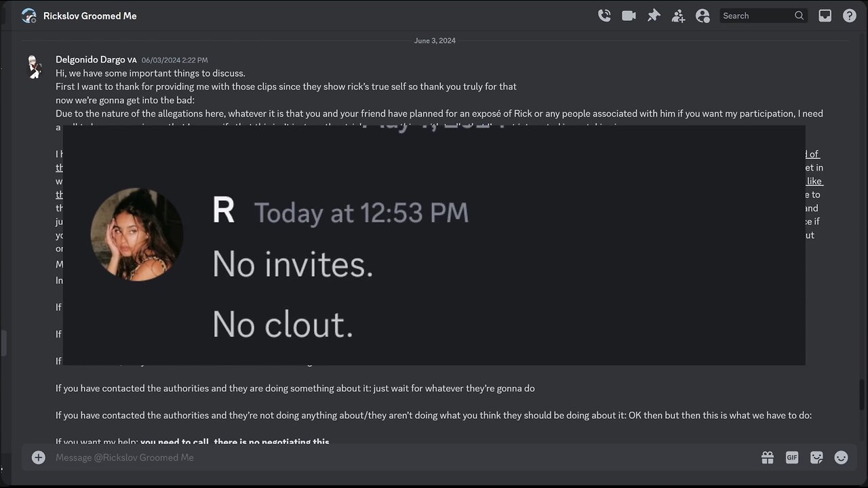
Task: Start a voice call
Action: (604, 16)
